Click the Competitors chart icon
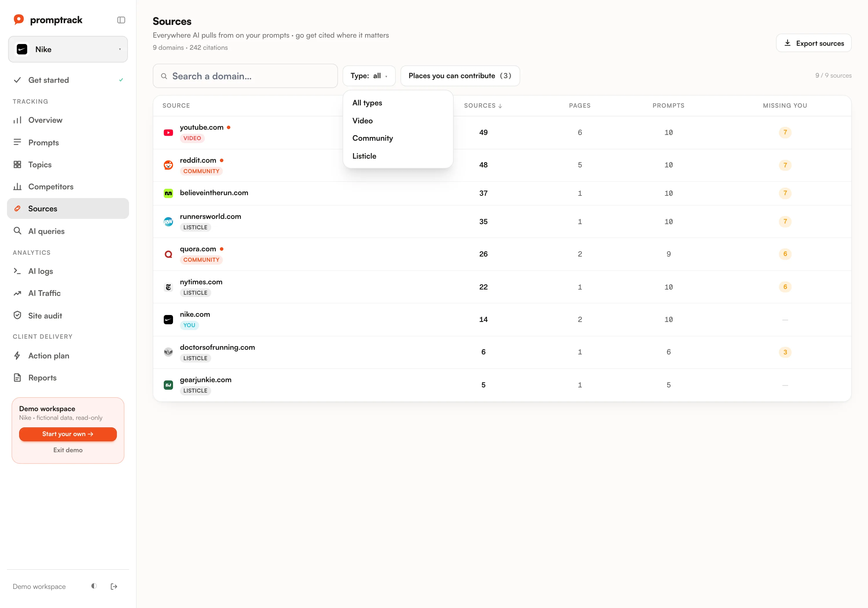This screenshot has height=608, width=868. (17, 186)
